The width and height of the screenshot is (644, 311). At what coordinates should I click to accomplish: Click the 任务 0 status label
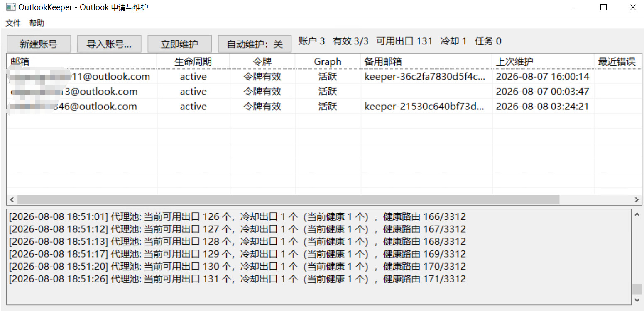tap(488, 41)
